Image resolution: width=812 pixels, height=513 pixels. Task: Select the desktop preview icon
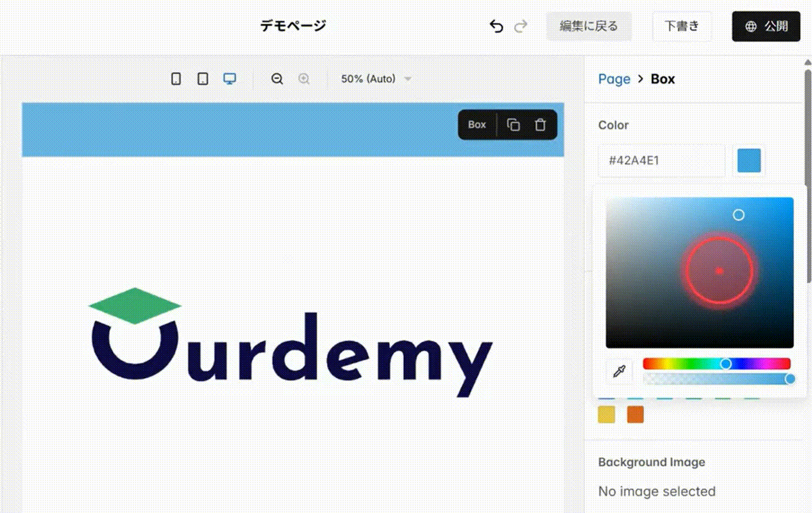[230, 78]
